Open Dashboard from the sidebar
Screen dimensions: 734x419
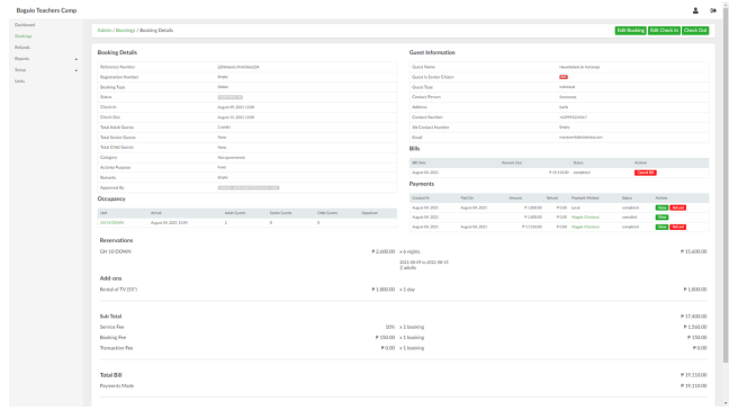(24, 25)
